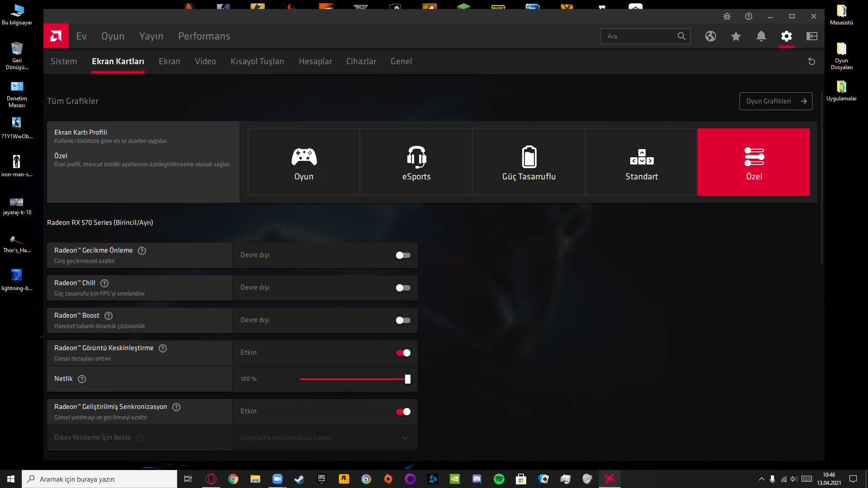Open Windows notification center icon
This screenshot has width=868, height=488.
coord(853,479)
